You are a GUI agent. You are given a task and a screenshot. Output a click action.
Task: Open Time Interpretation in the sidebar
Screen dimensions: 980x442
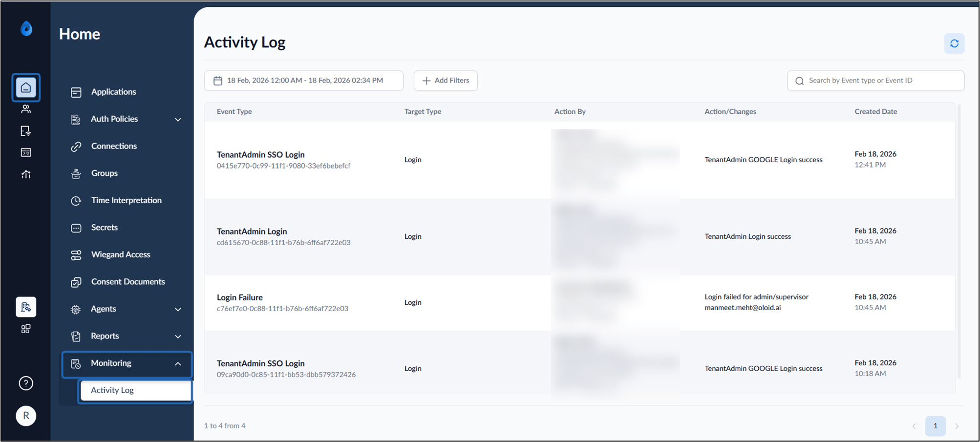tap(126, 200)
